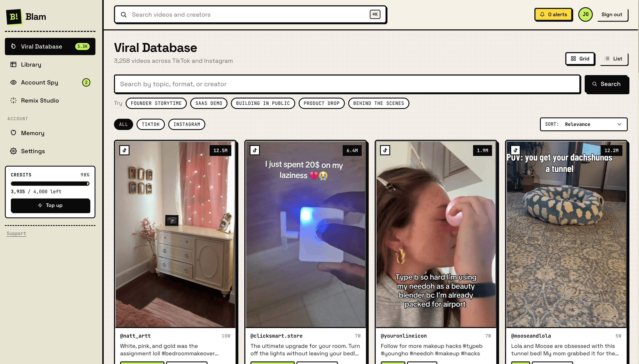Viewport: 639px width, 364px height.
Task: Try the BEHIND THE SCENES suggestion
Action: 379,103
